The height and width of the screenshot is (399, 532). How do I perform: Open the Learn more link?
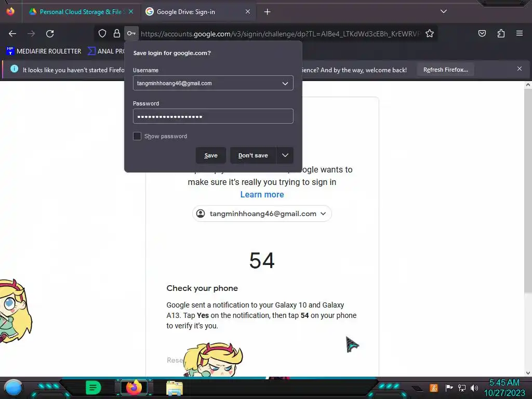click(x=262, y=194)
